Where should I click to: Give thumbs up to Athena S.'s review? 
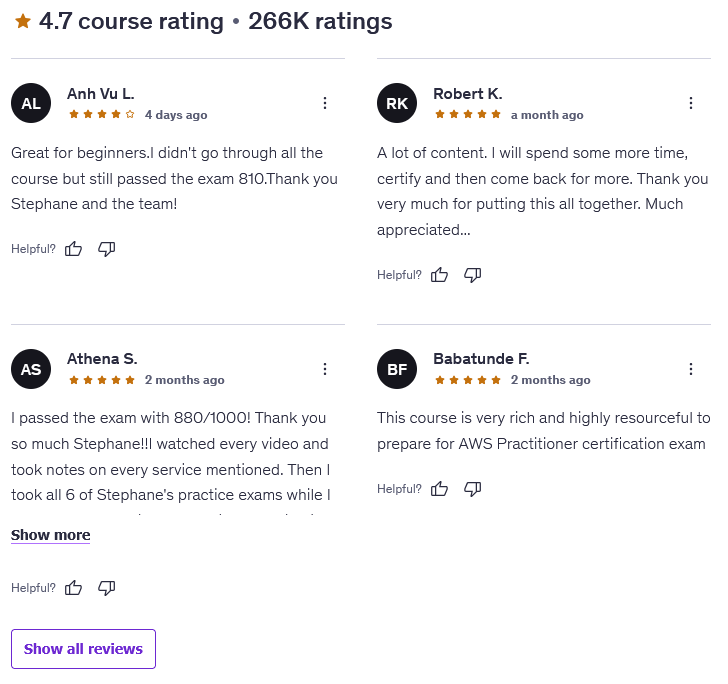pyautogui.click(x=73, y=588)
